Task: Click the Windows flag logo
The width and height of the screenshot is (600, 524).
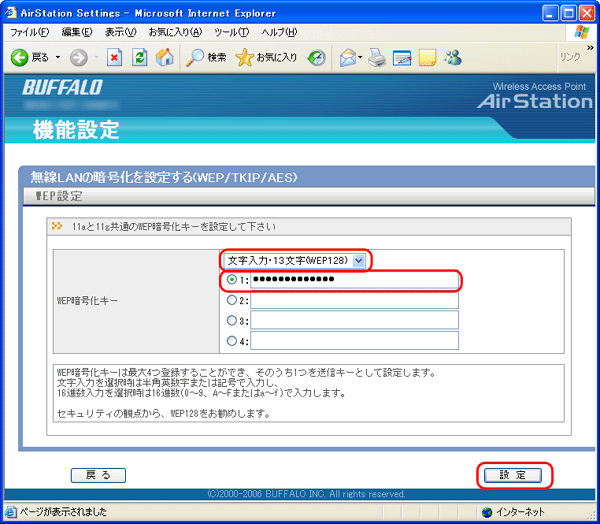Action: [582, 32]
